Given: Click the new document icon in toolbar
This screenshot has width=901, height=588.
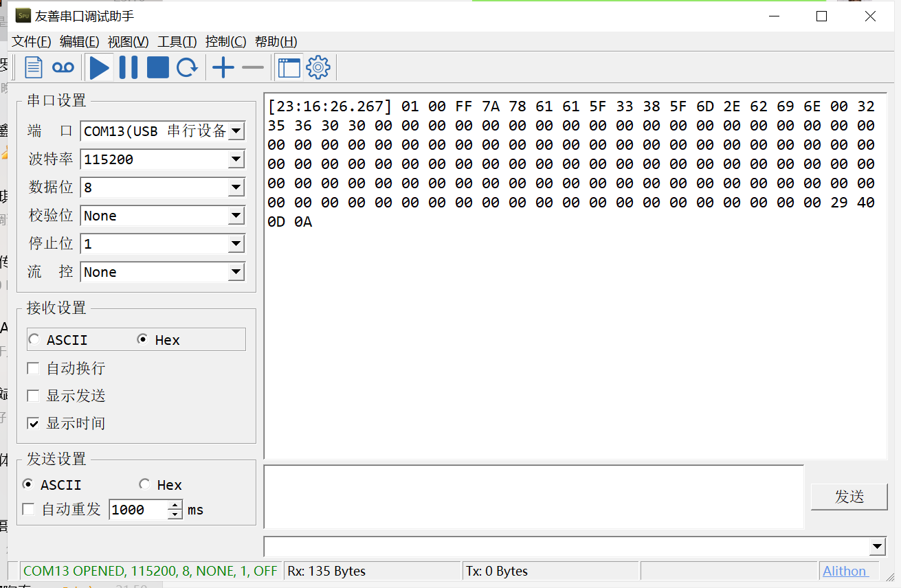Looking at the screenshot, I should click(x=34, y=67).
